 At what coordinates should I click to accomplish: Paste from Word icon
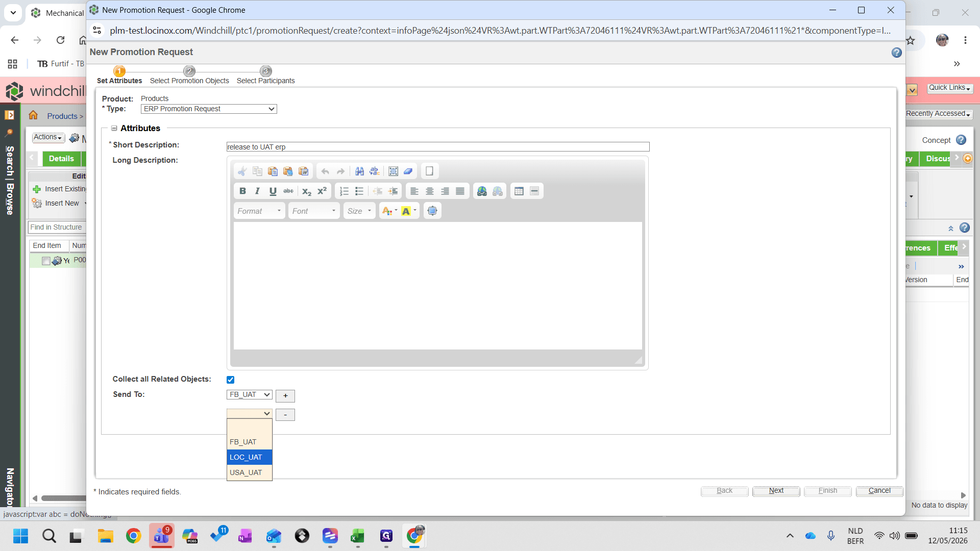pyautogui.click(x=304, y=171)
